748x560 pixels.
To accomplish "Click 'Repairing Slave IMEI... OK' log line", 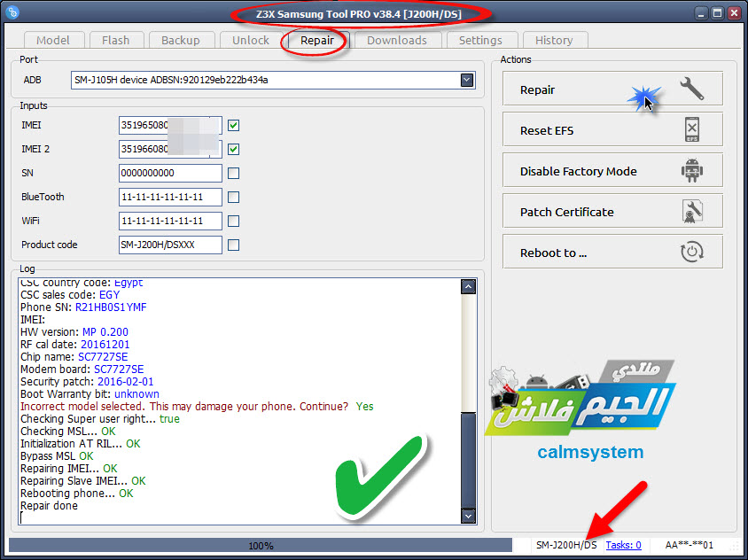I will click(83, 481).
